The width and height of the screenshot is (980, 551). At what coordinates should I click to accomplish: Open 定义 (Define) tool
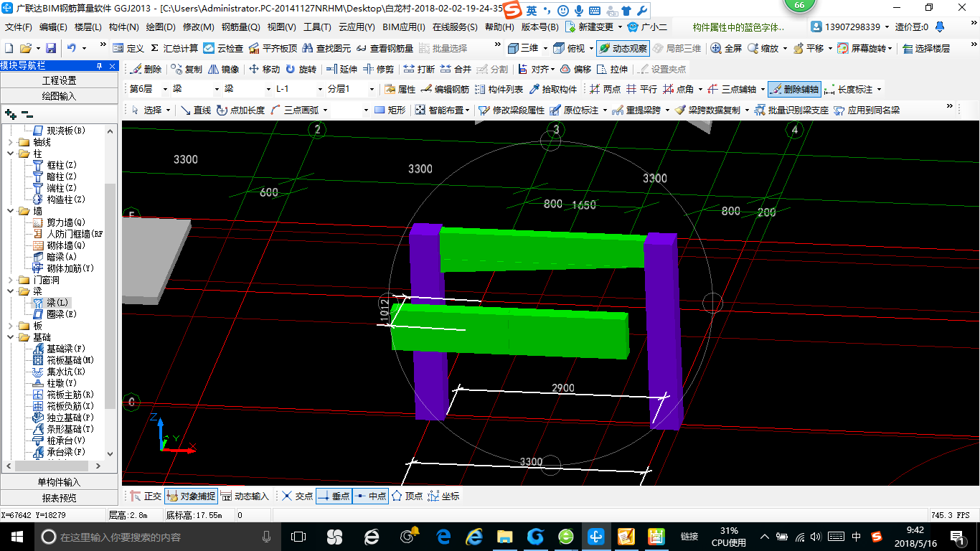(x=128, y=48)
